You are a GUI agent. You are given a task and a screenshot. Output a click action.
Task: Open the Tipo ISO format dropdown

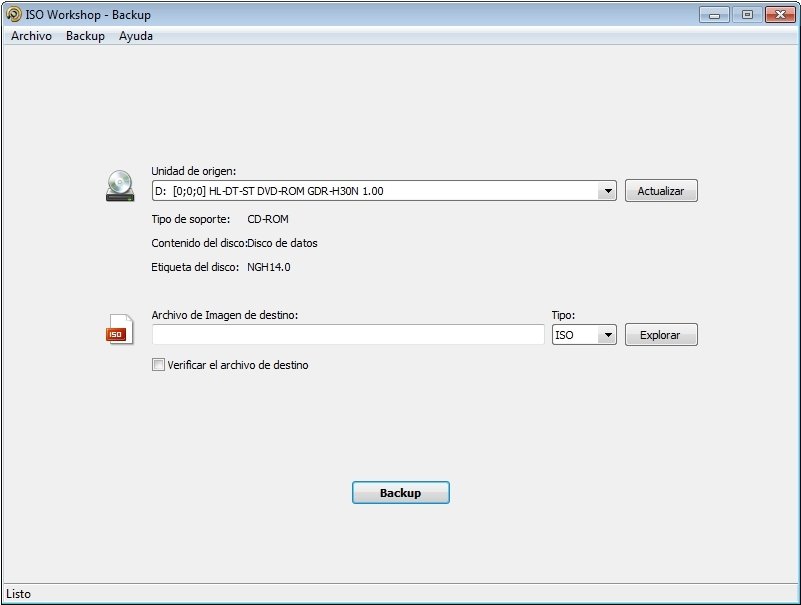pyautogui.click(x=608, y=335)
